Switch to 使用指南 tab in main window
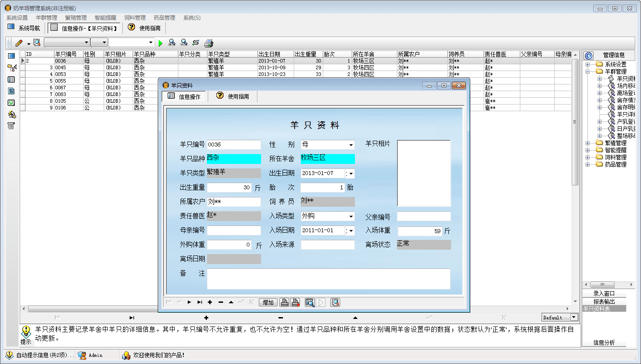The width and height of the screenshot is (641, 364). [144, 28]
